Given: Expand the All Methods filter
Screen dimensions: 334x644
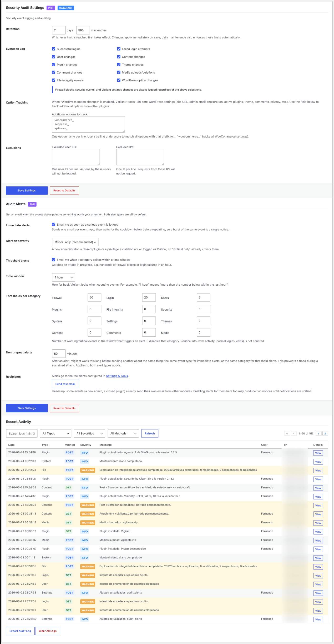Looking at the screenshot, I should (x=123, y=434).
